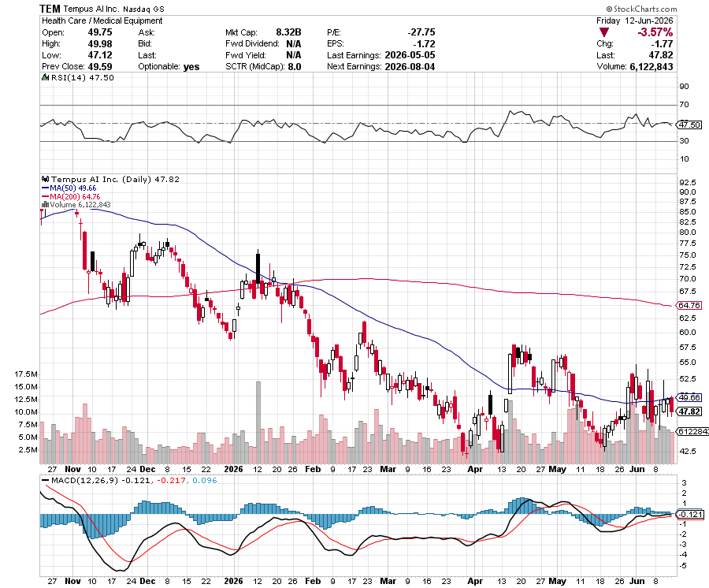Click the 2026 label on price chart axis
Viewport: 709px width, 588px height.
(234, 469)
